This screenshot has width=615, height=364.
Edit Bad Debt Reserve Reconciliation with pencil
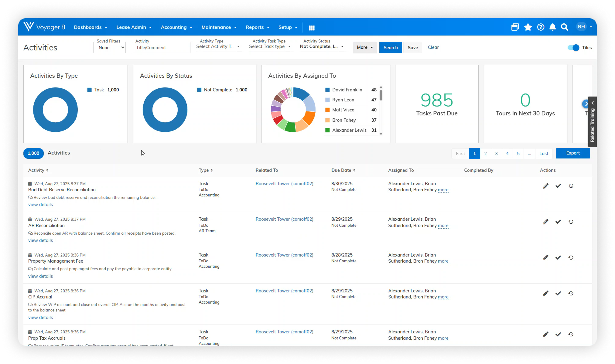click(x=545, y=186)
